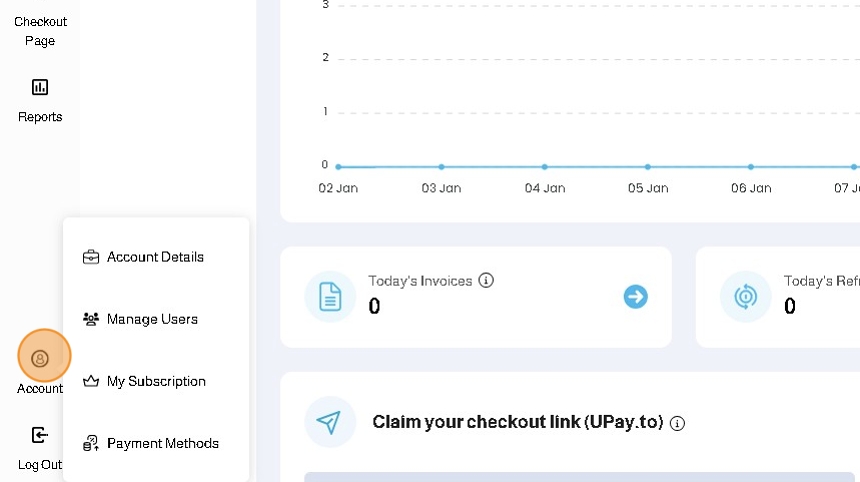Click the Log Out arrow icon
This screenshot has height=482, width=860.
click(40, 435)
